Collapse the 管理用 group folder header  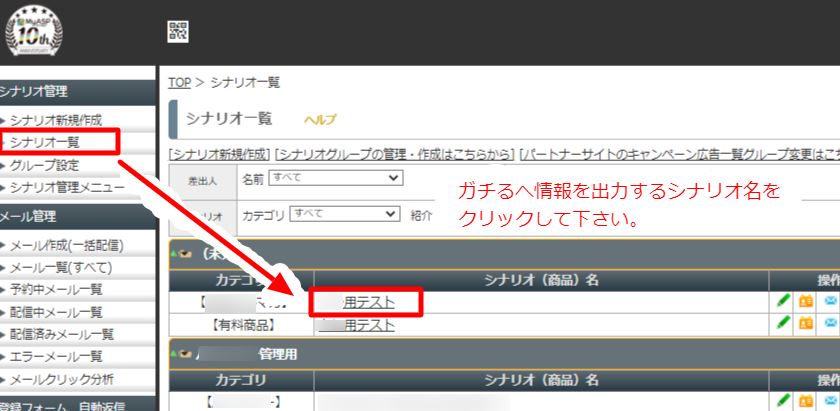pyautogui.click(x=183, y=353)
